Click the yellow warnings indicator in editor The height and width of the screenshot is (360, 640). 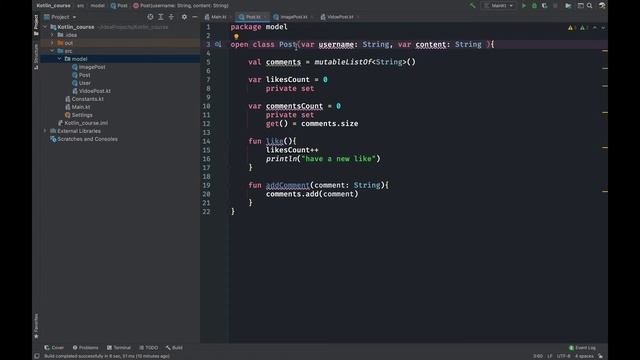point(572,28)
